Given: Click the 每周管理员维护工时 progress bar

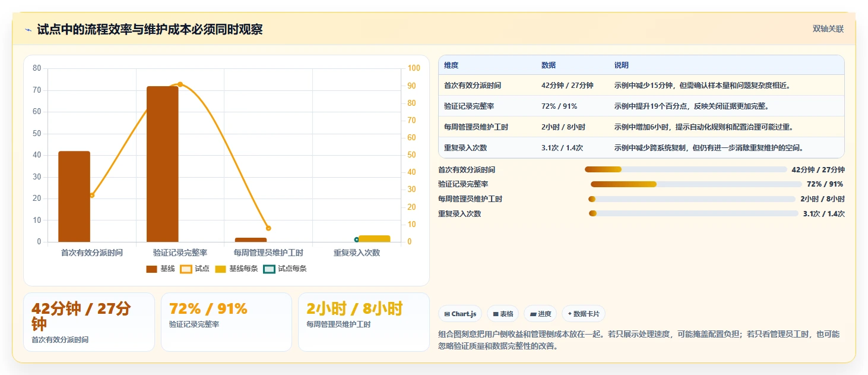Looking at the screenshot, I should pyautogui.click(x=692, y=199).
